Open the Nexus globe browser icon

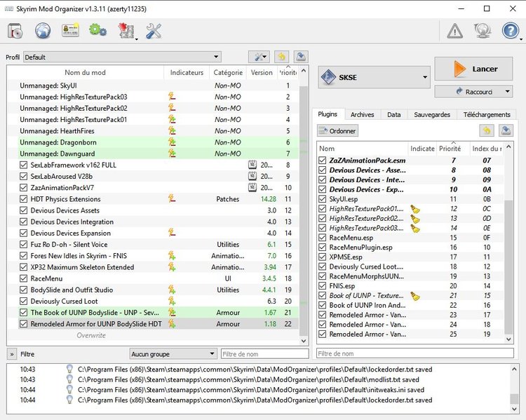coord(43,31)
